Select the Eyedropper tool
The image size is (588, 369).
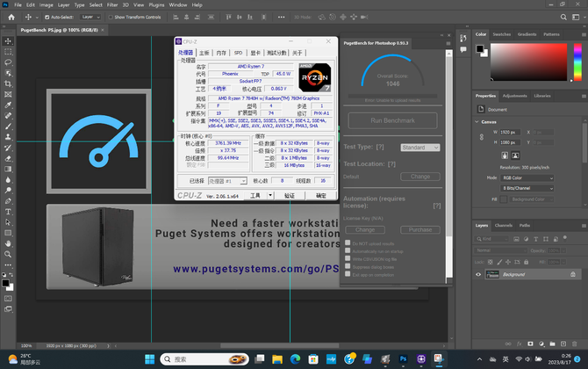[x=8, y=105]
